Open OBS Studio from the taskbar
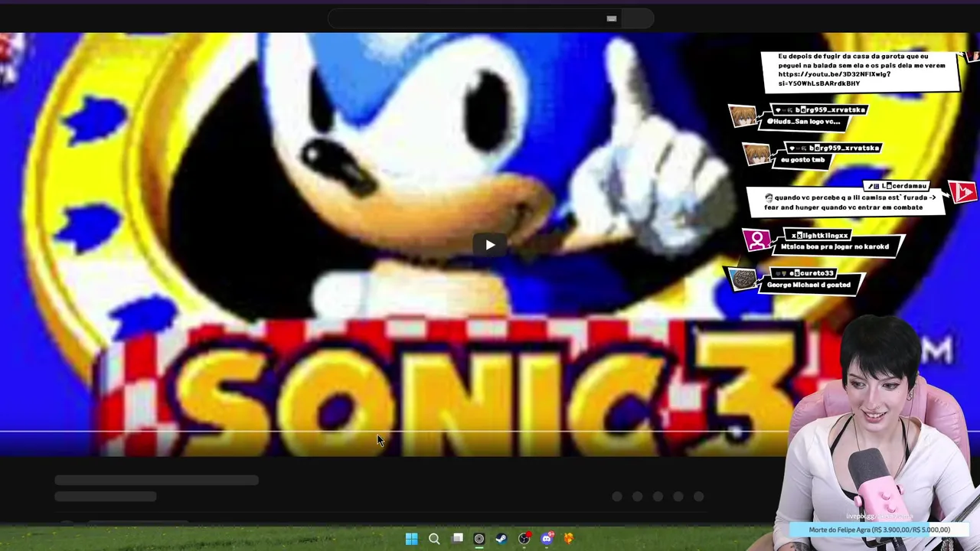 pos(524,539)
